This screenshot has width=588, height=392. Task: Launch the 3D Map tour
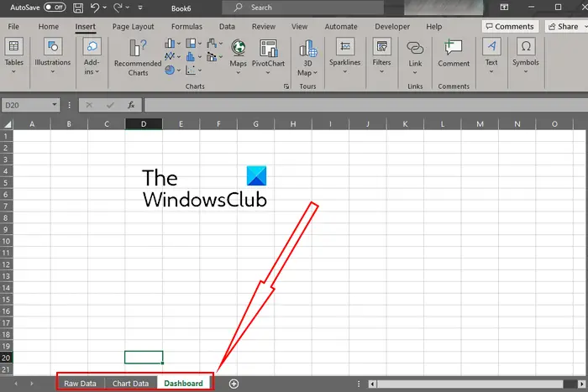[307, 57]
